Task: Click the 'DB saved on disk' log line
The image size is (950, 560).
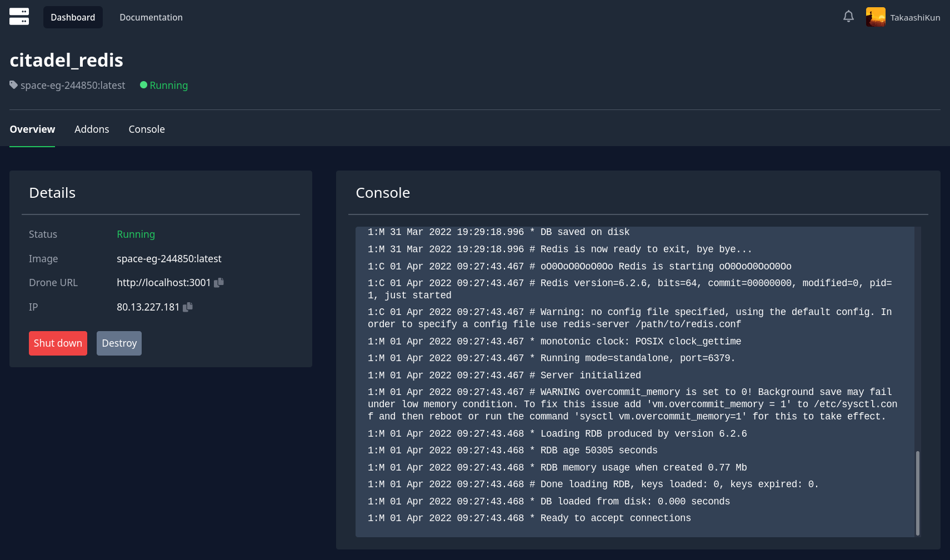Action: (499, 232)
